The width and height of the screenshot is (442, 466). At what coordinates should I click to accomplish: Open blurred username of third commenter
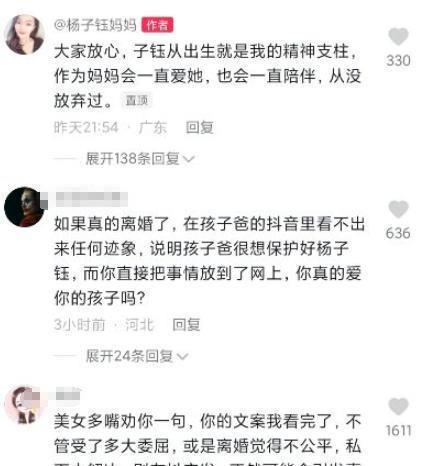[68, 395]
